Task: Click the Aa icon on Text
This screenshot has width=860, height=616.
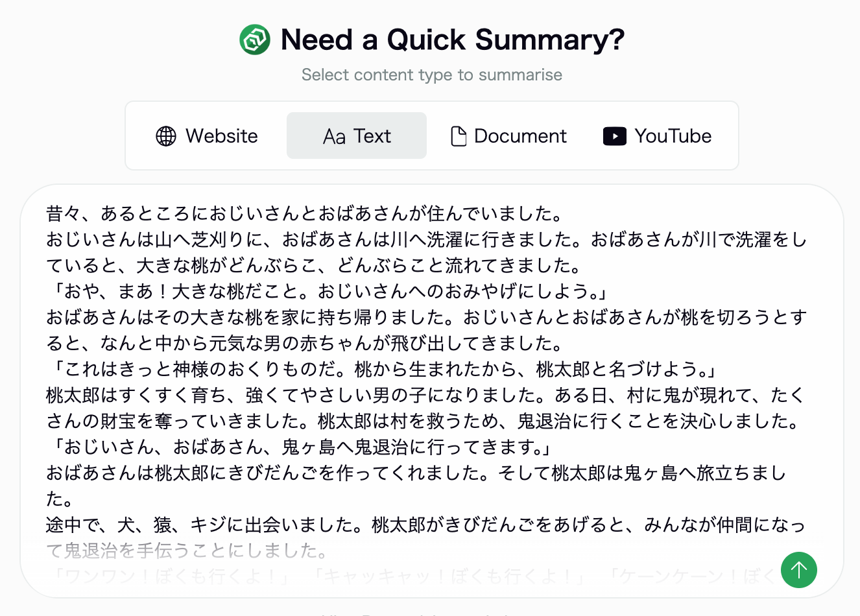Action: pyautogui.click(x=334, y=137)
